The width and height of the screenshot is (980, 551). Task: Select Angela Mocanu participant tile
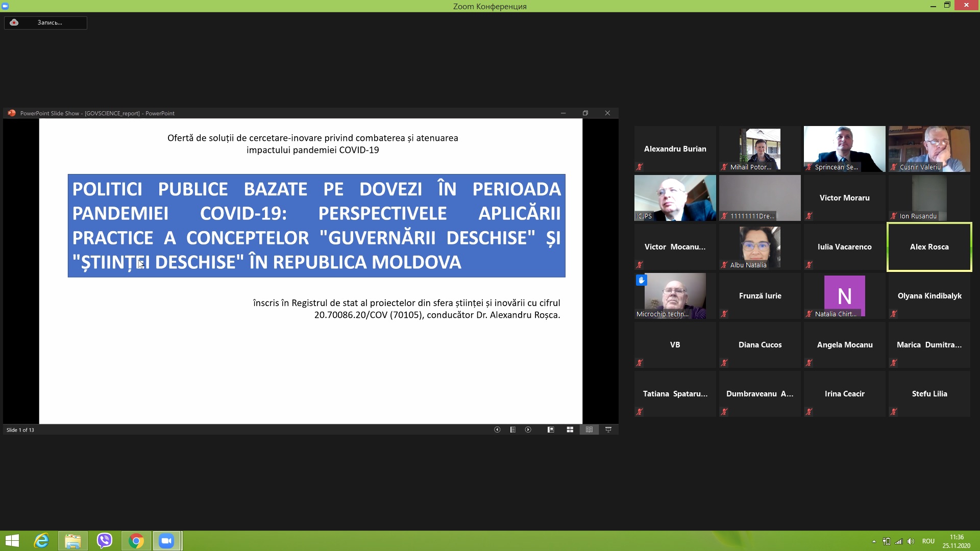tap(844, 345)
